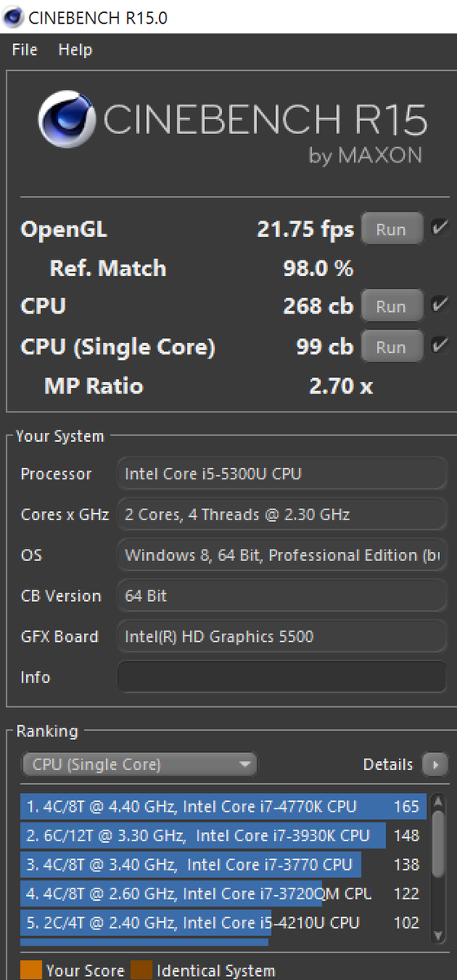Click the Your Score orange legend swatch
The width and height of the screenshot is (457, 980).
(x=31, y=970)
